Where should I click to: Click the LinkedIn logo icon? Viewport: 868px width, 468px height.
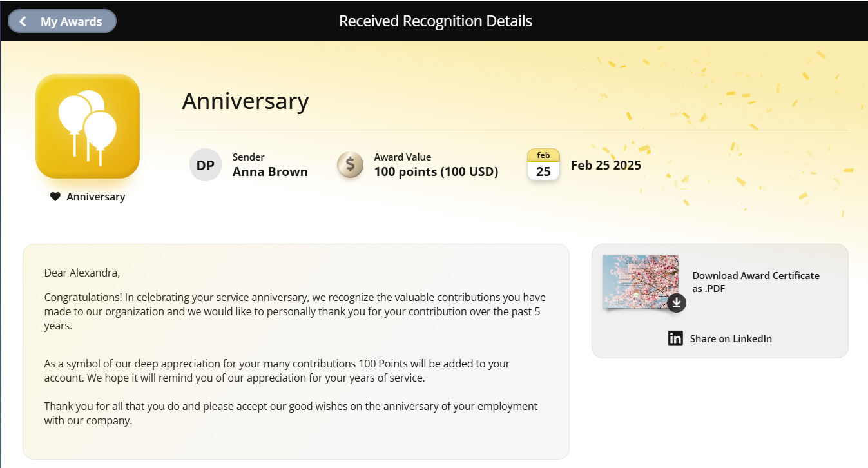[675, 338]
